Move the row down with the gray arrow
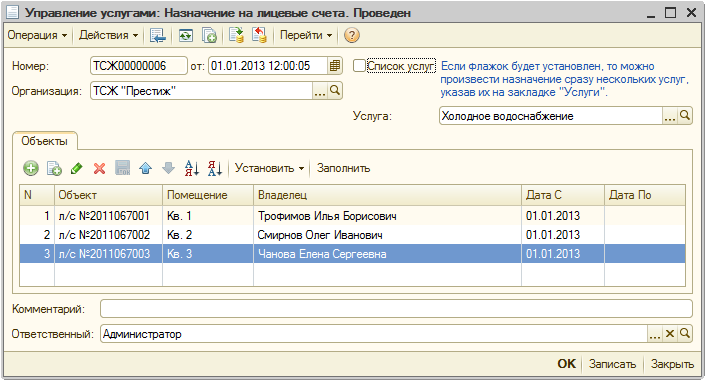The image size is (705, 380). 169,169
